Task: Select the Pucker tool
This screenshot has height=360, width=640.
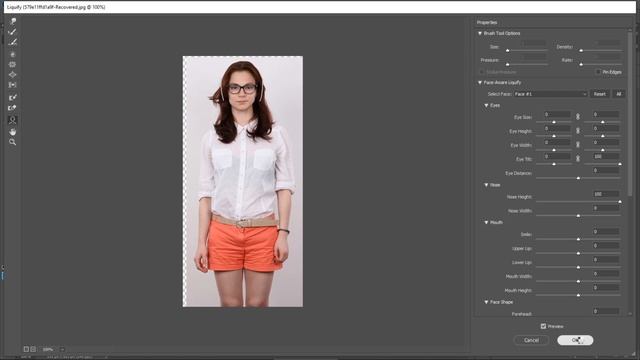Action: click(x=13, y=64)
